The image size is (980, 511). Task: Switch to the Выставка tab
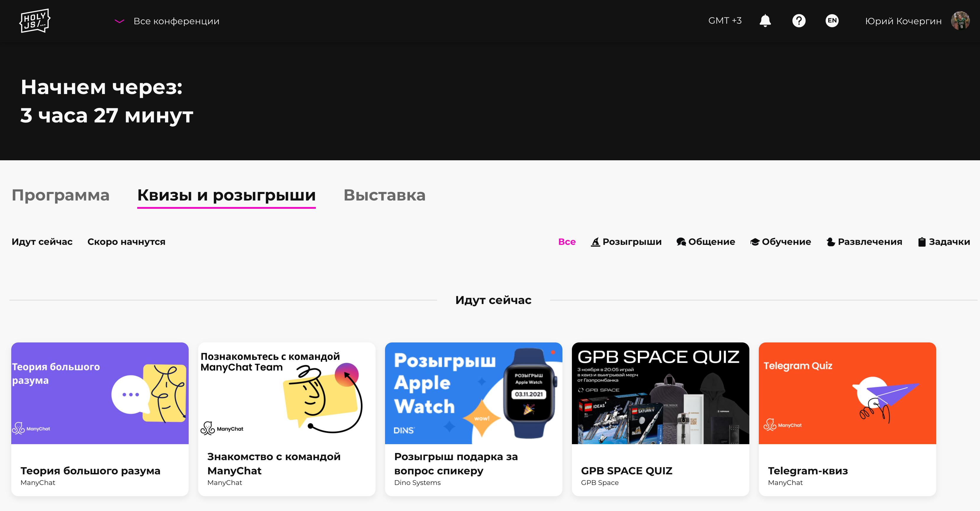pyautogui.click(x=384, y=195)
